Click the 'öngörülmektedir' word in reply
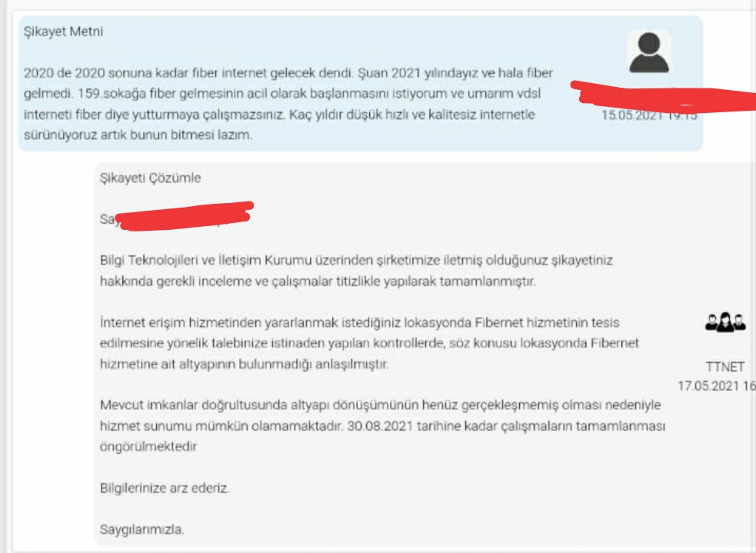The image size is (756, 553). click(148, 446)
